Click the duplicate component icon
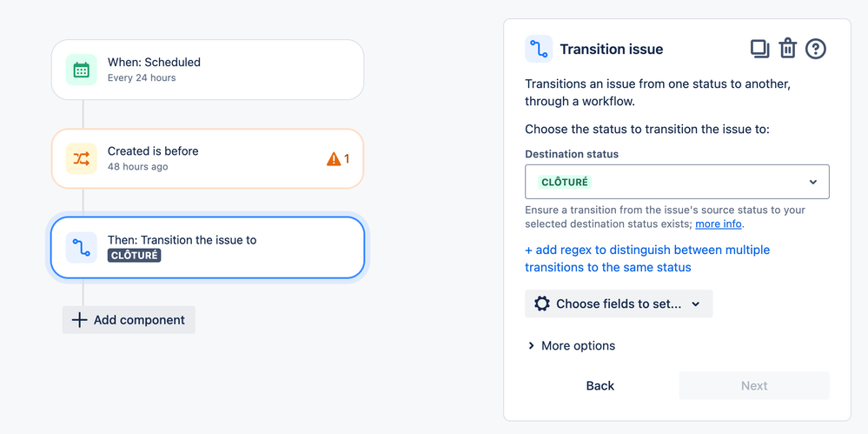This screenshot has height=434, width=868. [x=760, y=49]
